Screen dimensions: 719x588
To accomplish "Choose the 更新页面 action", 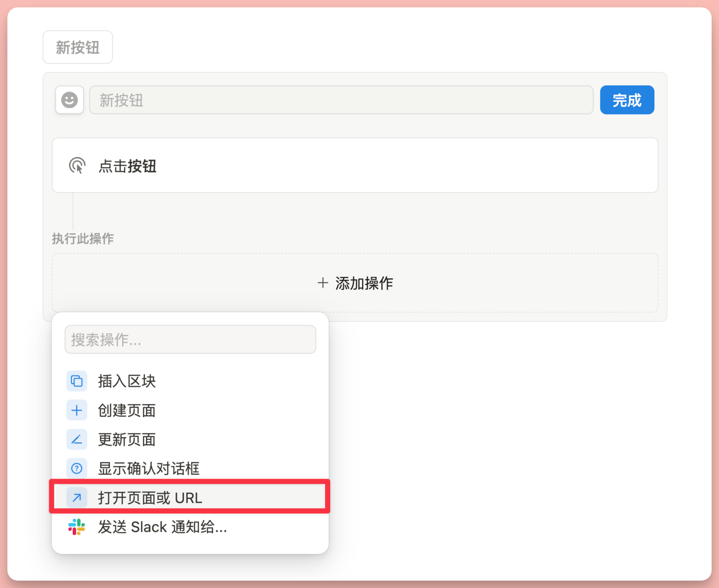I will point(126,439).
